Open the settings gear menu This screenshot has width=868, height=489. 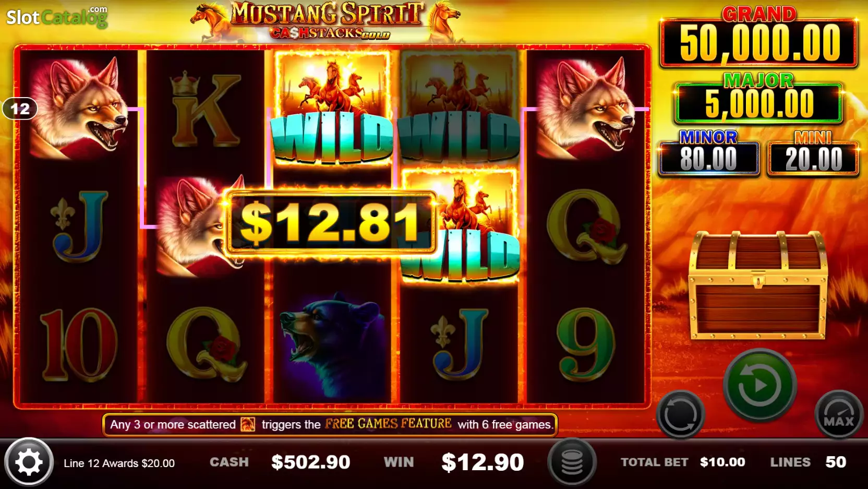coord(29,462)
